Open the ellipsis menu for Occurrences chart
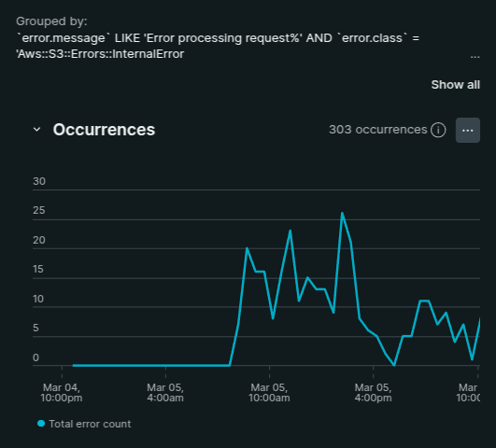This screenshot has height=448, width=496. point(468,131)
